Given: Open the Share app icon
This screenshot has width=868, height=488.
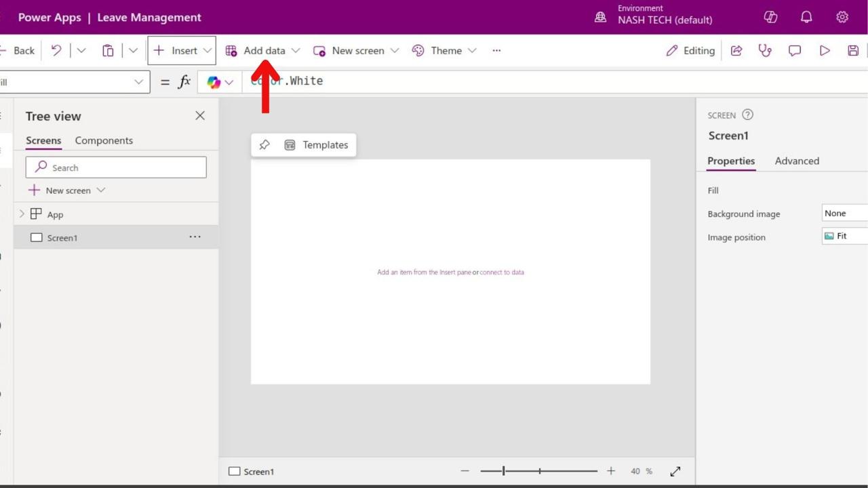Looking at the screenshot, I should click(x=736, y=51).
